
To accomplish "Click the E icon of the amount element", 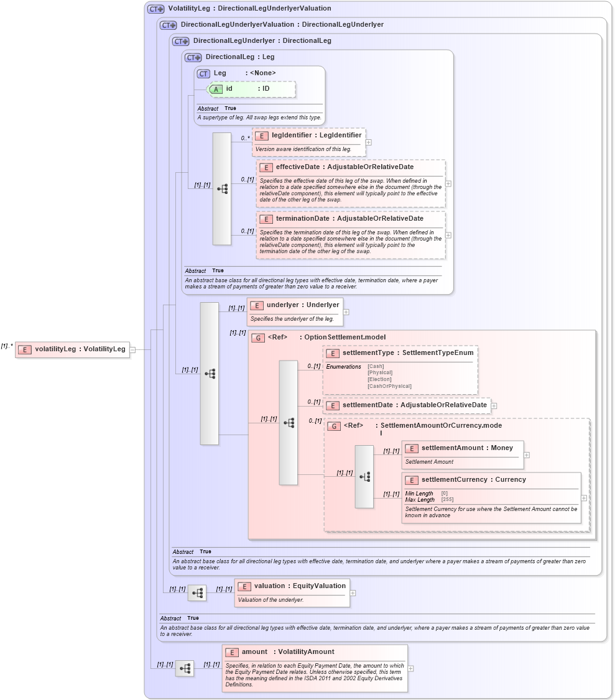I will (x=233, y=652).
